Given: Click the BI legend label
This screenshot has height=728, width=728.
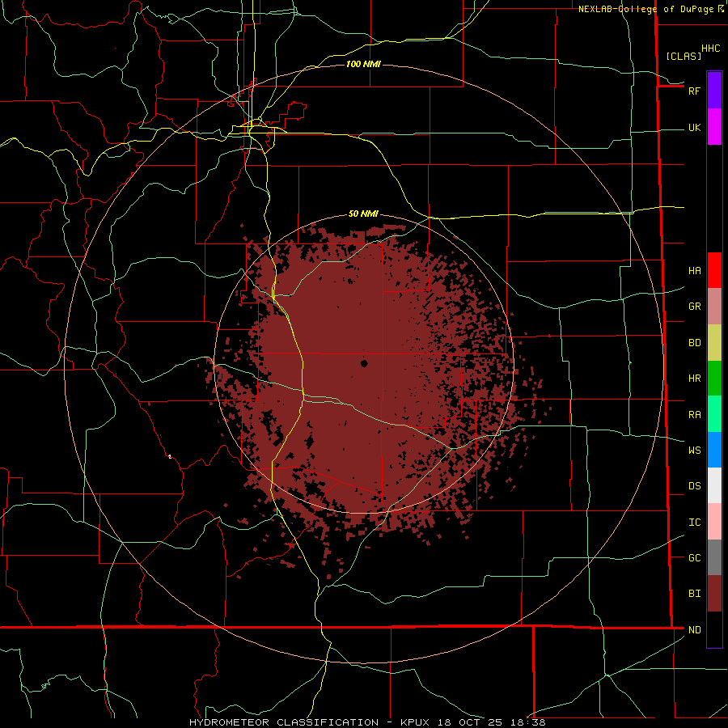Looking at the screenshot, I should (694, 594).
